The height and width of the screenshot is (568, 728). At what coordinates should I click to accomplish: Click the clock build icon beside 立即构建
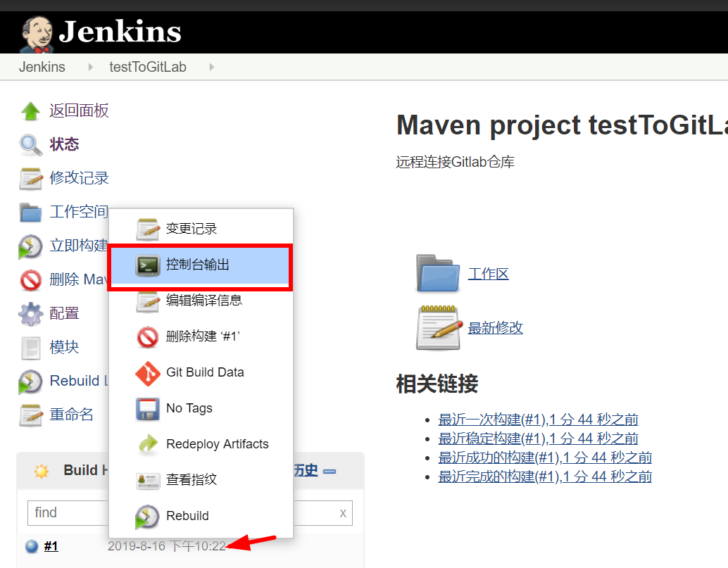click(x=31, y=246)
